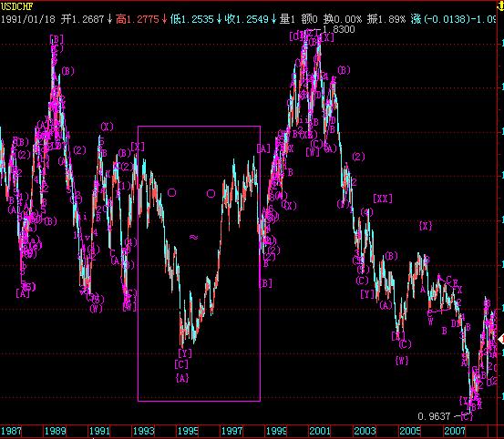Viewport: 504px width, 439px height.
Task: Select 1995 on the time axis
Action: click(x=188, y=431)
